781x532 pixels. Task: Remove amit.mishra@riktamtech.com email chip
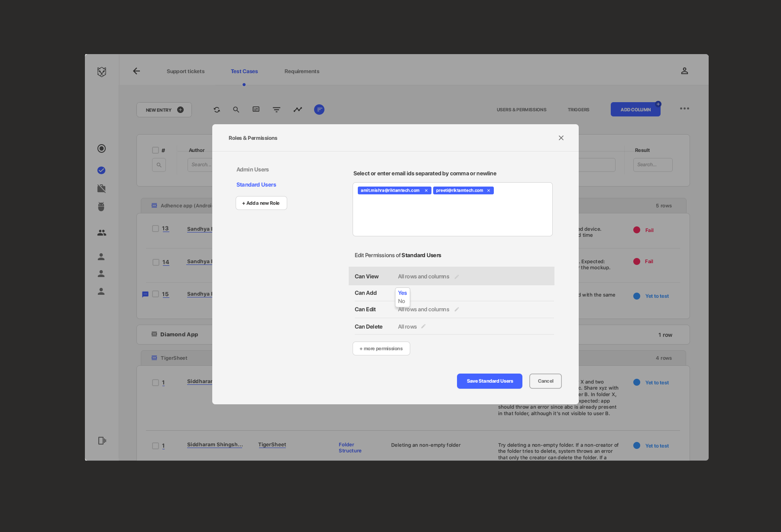(x=426, y=190)
